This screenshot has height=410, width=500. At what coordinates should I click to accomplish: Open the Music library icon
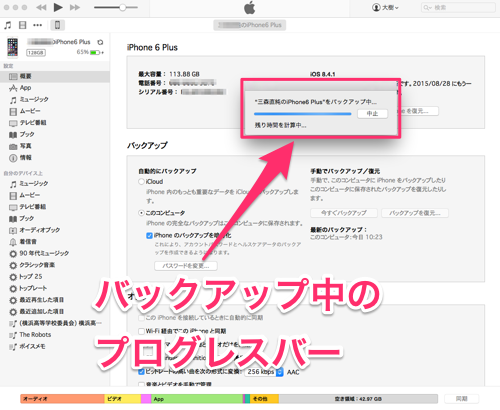(x=7, y=25)
